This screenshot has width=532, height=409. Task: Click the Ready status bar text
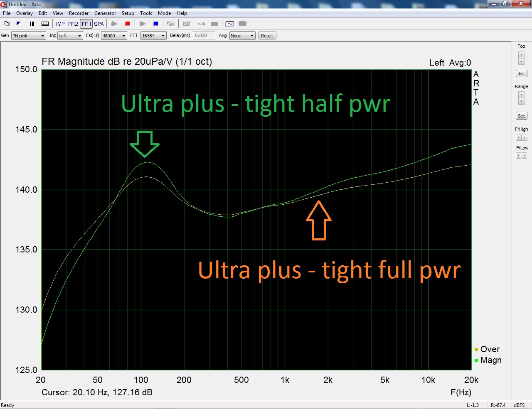coord(7,405)
